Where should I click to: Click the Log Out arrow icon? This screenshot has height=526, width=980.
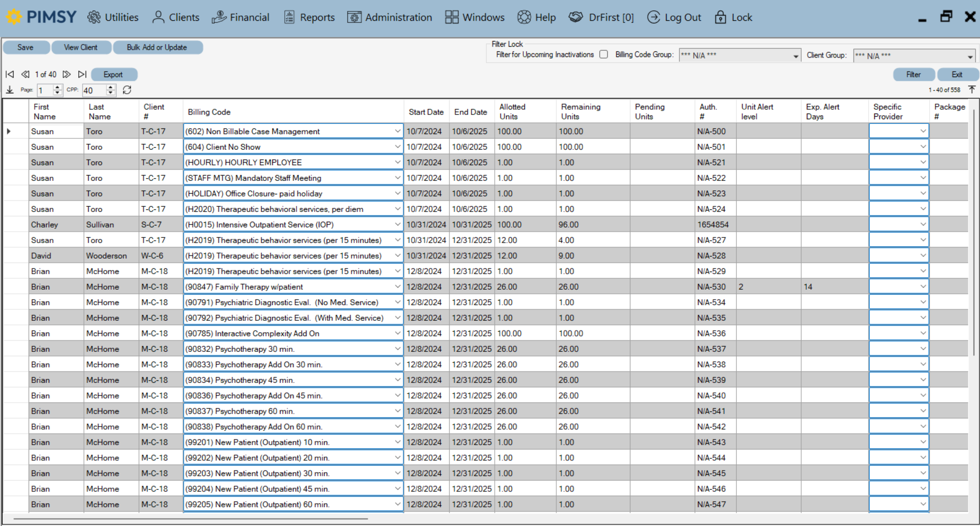pyautogui.click(x=654, y=17)
